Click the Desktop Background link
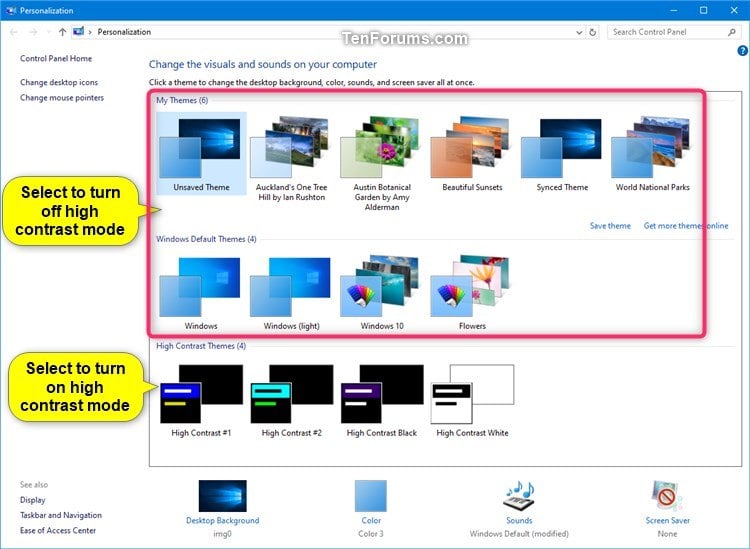The height and width of the screenshot is (549, 750). (222, 520)
